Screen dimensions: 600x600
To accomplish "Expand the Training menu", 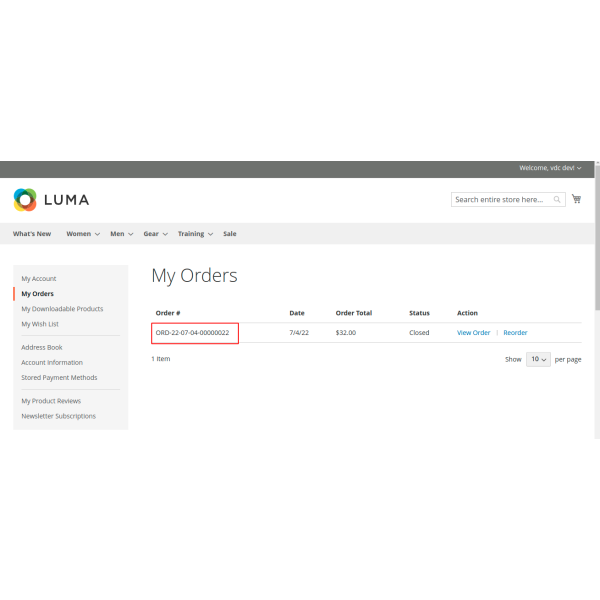I will (195, 234).
